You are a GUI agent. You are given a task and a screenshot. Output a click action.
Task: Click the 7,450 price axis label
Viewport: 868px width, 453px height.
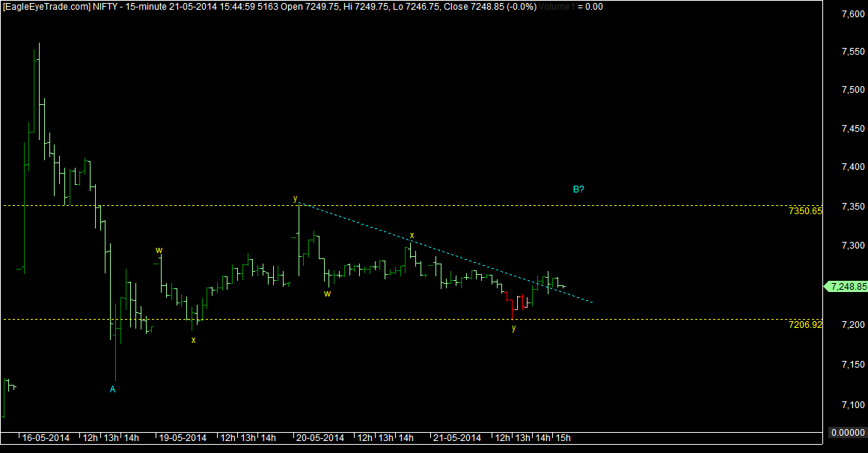853,129
